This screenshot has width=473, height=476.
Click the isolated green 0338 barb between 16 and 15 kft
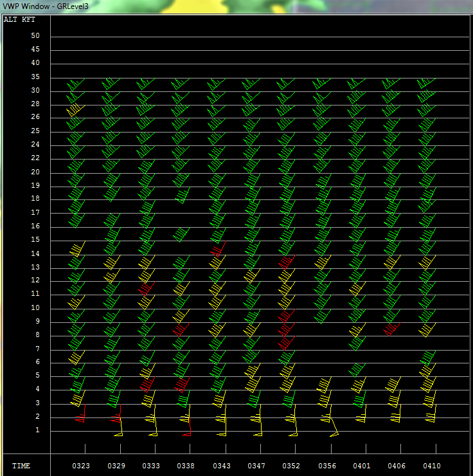point(181,235)
